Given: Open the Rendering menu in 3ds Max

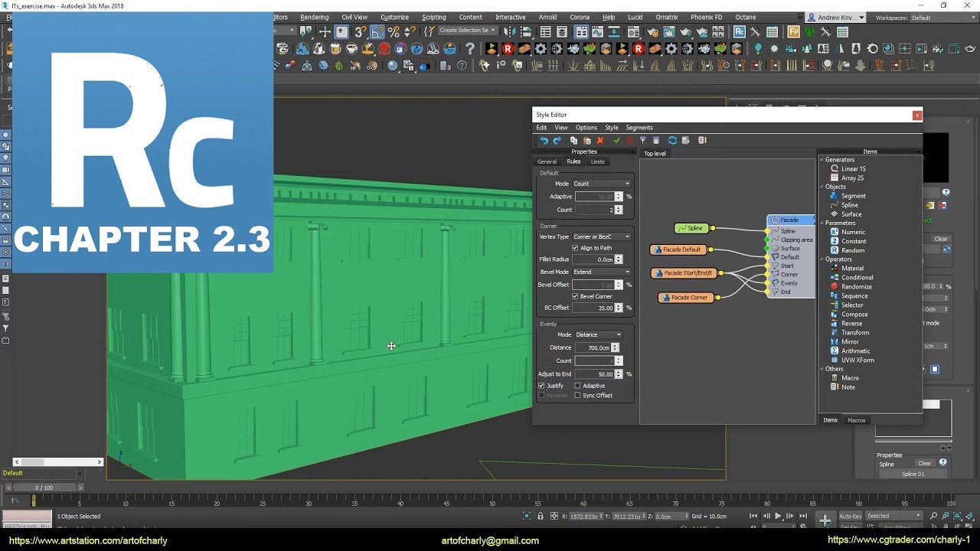Looking at the screenshot, I should pyautogui.click(x=315, y=18).
